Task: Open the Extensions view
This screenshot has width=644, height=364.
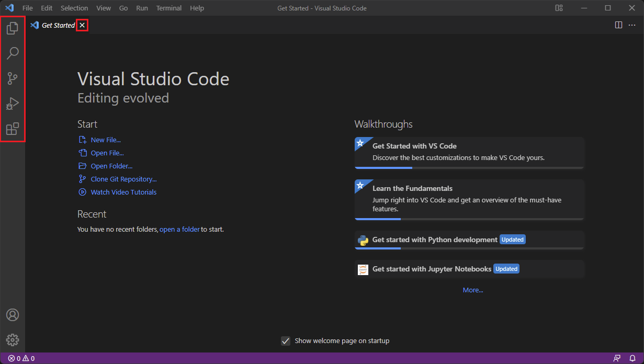Action: [13, 129]
